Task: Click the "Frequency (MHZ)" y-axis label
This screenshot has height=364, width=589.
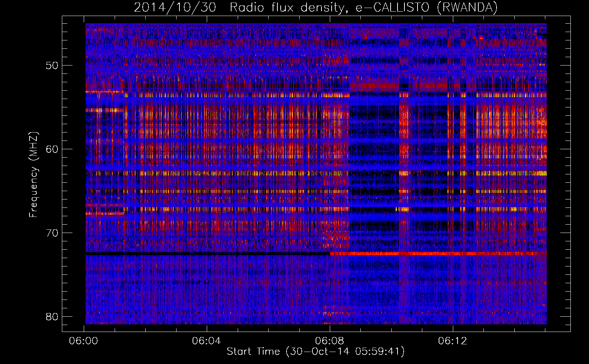Action: (x=33, y=174)
